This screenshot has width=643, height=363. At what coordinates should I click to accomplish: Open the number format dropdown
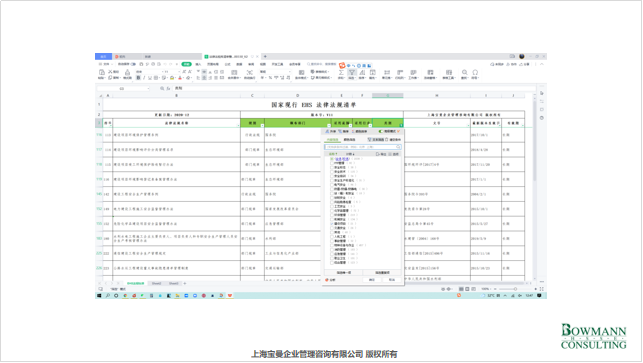290,72
